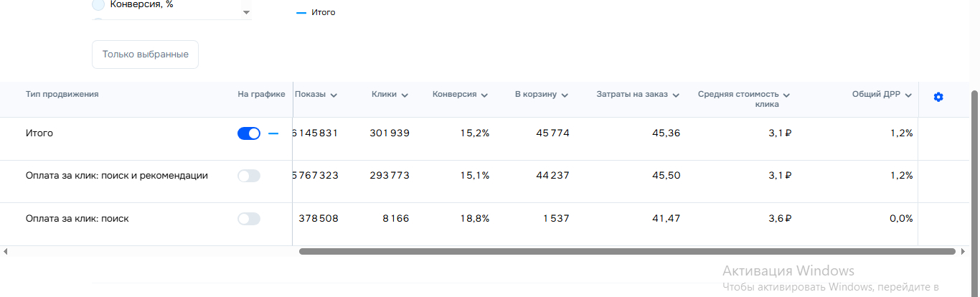Expand the metric dropdown arrow at top
Image resolution: width=980 pixels, height=297 pixels.
[246, 13]
